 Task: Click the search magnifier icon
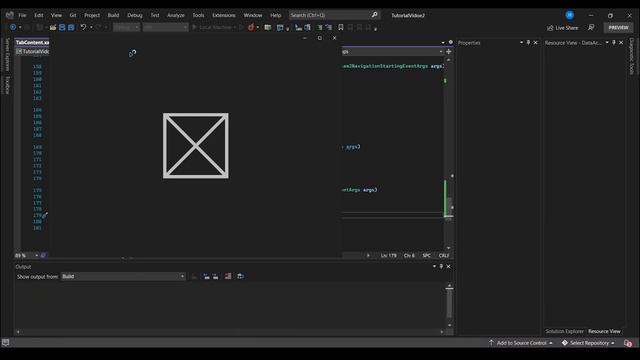coord(374,15)
